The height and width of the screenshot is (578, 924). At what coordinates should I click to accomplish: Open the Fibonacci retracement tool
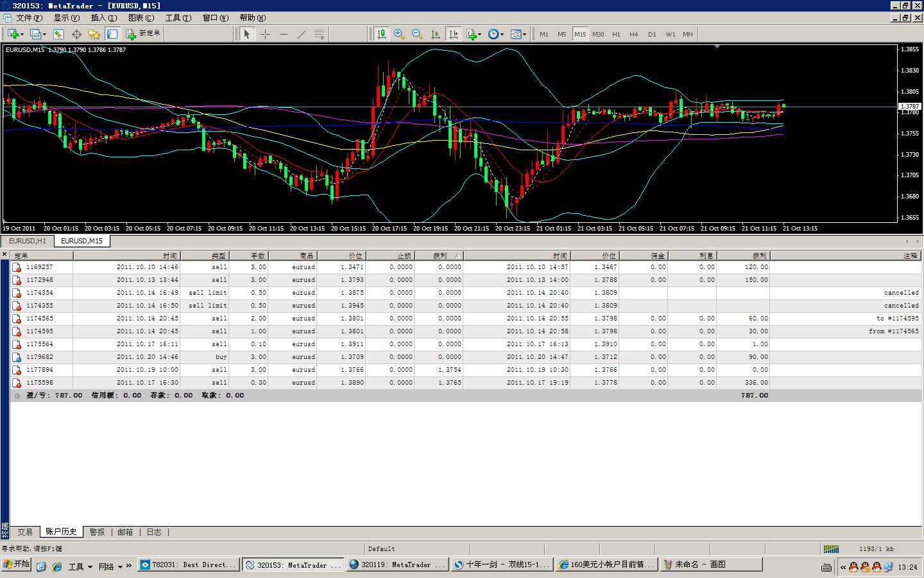coord(319,34)
